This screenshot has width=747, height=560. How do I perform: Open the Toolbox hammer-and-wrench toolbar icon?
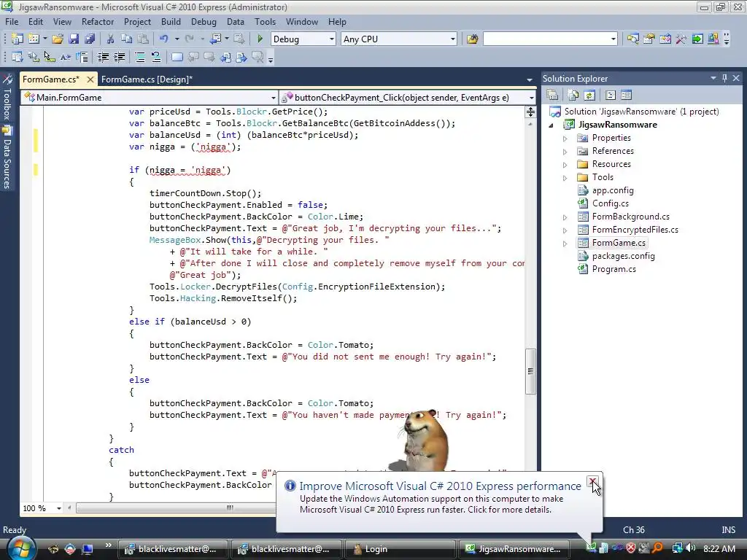point(681,39)
